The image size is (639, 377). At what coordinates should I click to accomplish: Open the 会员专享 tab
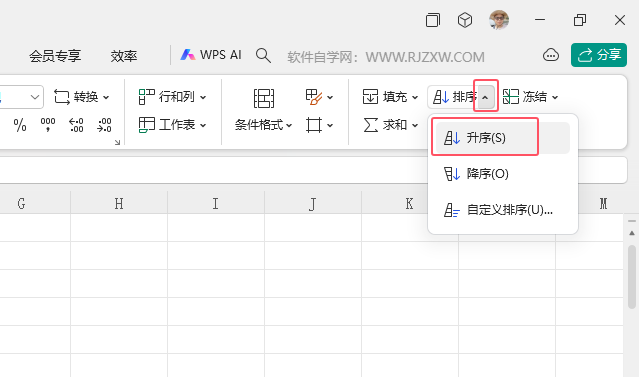[x=55, y=56]
